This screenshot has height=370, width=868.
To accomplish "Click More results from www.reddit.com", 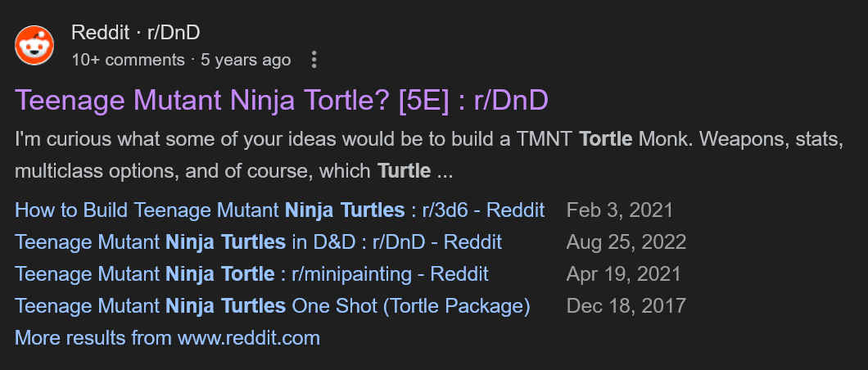I will (167, 337).
